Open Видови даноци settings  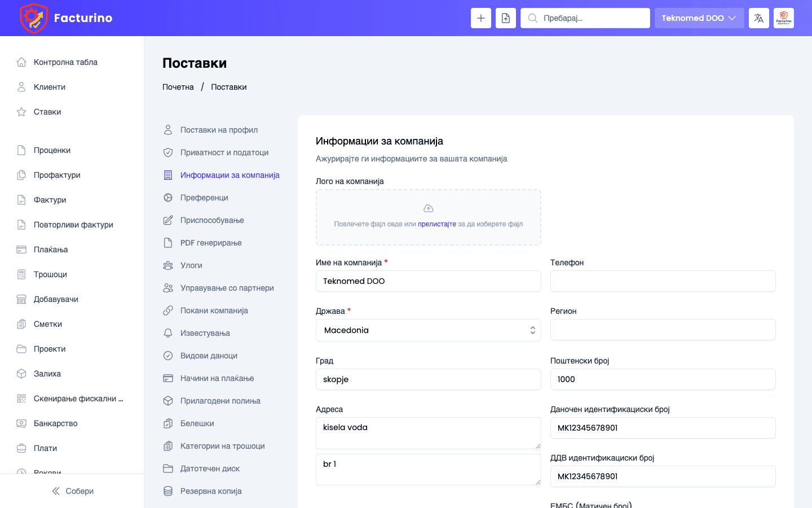click(209, 355)
